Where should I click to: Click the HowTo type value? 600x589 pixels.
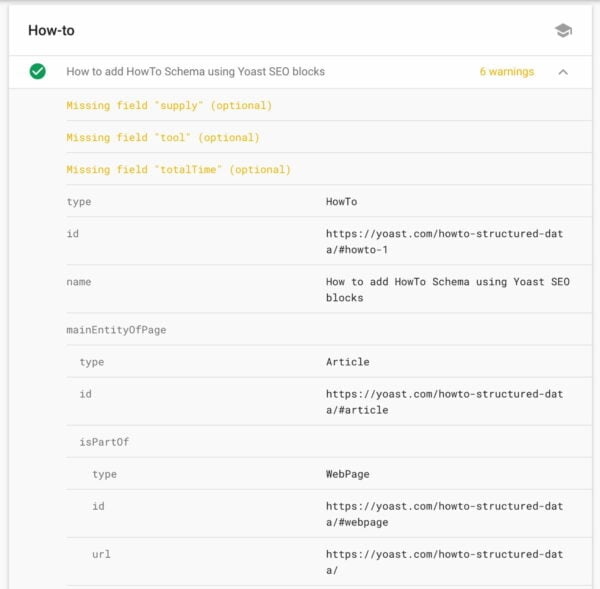341,202
